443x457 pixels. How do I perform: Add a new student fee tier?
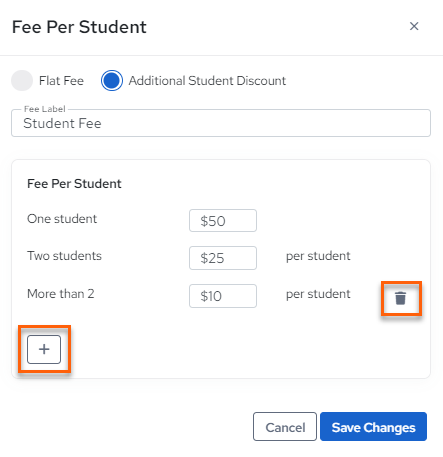(44, 349)
